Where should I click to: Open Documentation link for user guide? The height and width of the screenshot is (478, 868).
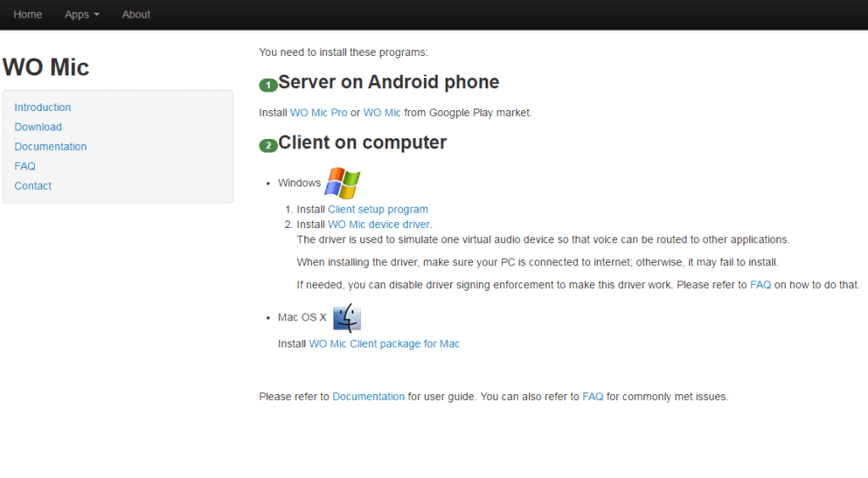[x=369, y=397]
